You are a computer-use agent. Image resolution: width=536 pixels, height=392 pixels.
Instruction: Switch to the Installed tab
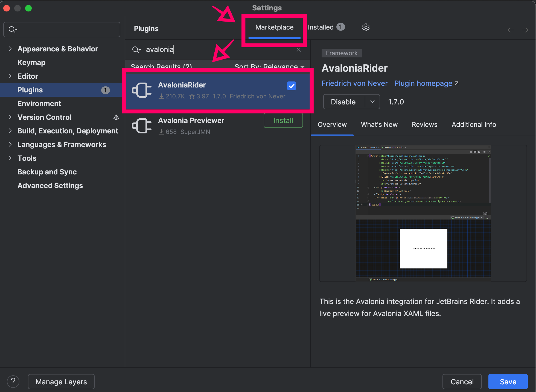(321, 27)
